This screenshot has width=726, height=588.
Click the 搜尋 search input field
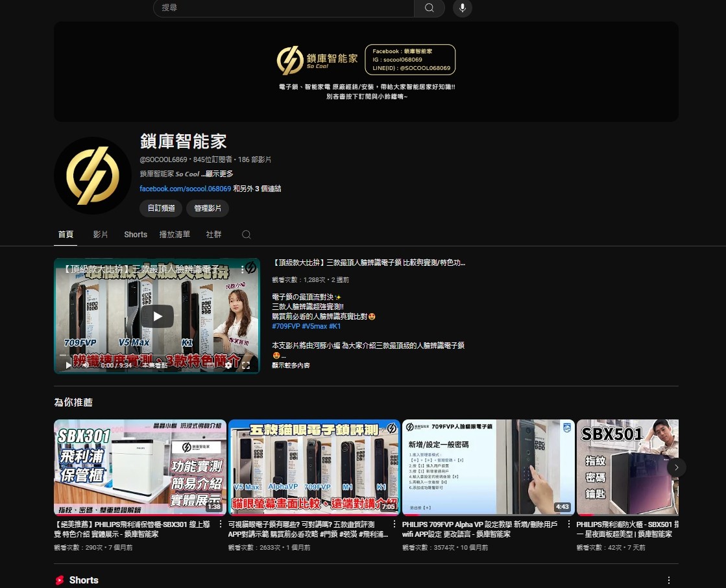click(284, 8)
